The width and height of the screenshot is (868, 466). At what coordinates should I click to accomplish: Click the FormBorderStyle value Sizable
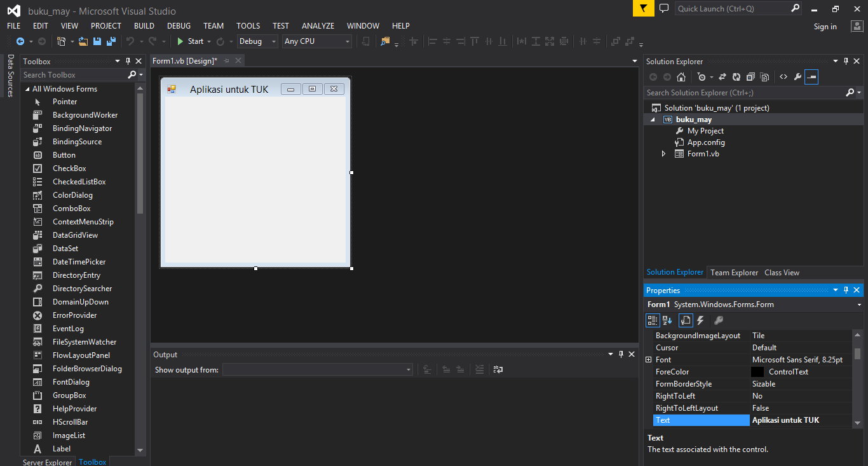(764, 384)
